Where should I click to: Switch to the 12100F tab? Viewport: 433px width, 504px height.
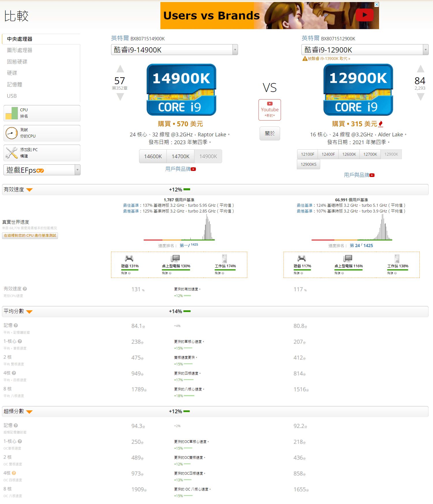click(x=308, y=154)
